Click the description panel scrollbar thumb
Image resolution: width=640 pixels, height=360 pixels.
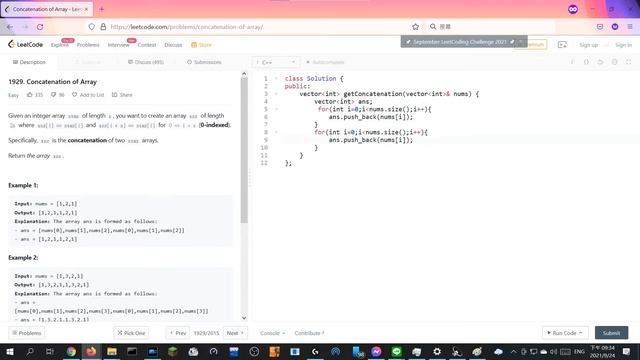click(244, 150)
